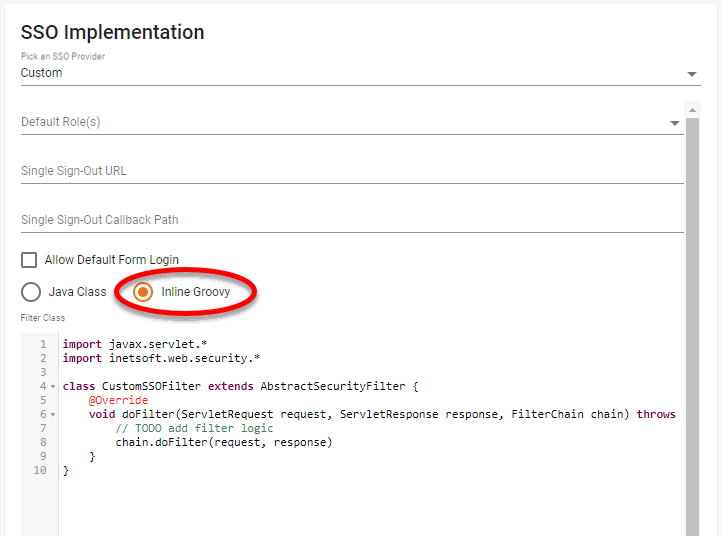Focus the Single Sign-Out Callback Path field
721x536 pixels.
tap(350, 220)
